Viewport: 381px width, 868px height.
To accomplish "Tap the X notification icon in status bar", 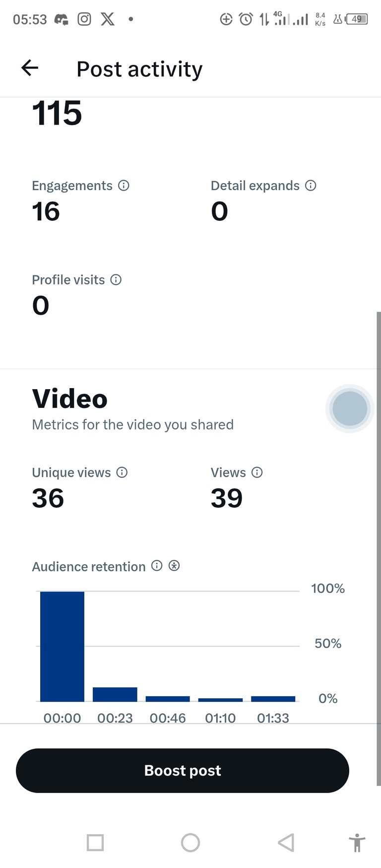I will click(108, 19).
